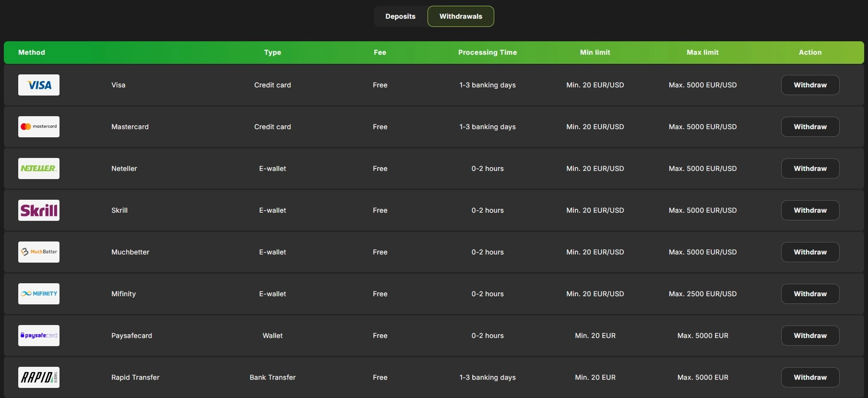Click the paysafecard logo icon

tap(39, 336)
